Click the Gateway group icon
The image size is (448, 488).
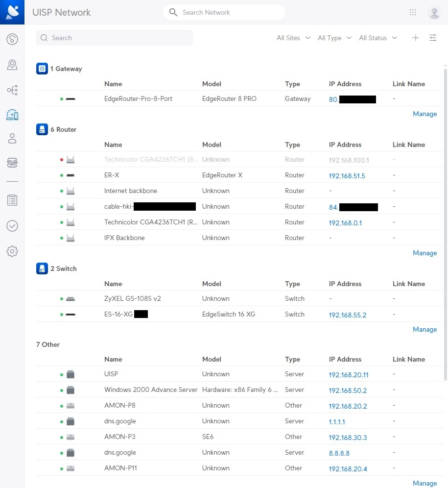(x=42, y=69)
